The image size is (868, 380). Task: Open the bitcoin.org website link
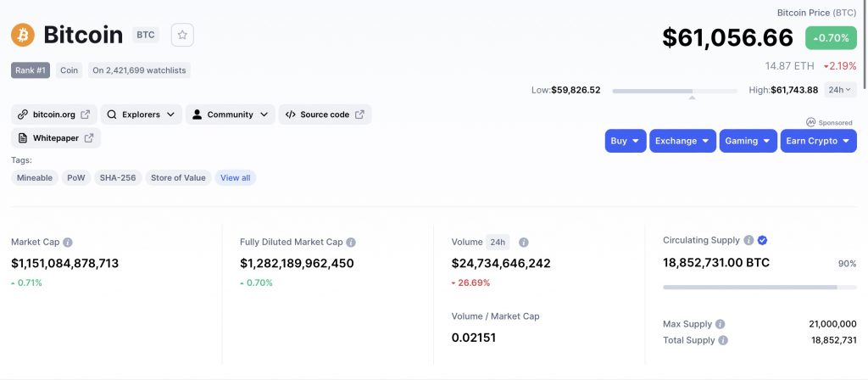(x=54, y=115)
